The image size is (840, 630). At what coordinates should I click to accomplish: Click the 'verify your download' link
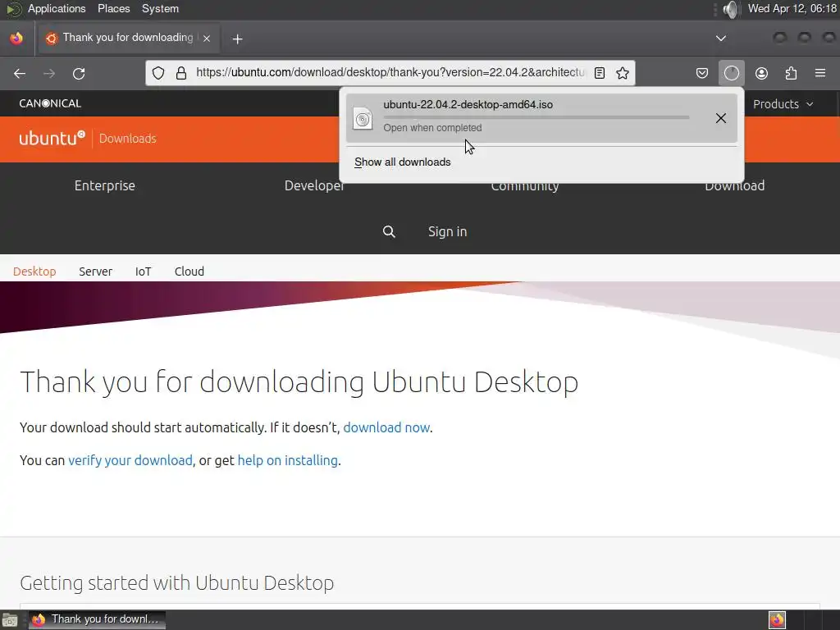point(130,460)
